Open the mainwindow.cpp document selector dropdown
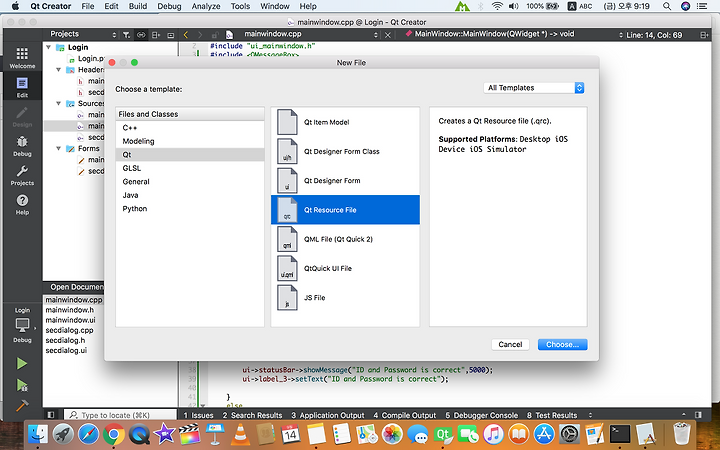720x450 pixels. click(309, 34)
